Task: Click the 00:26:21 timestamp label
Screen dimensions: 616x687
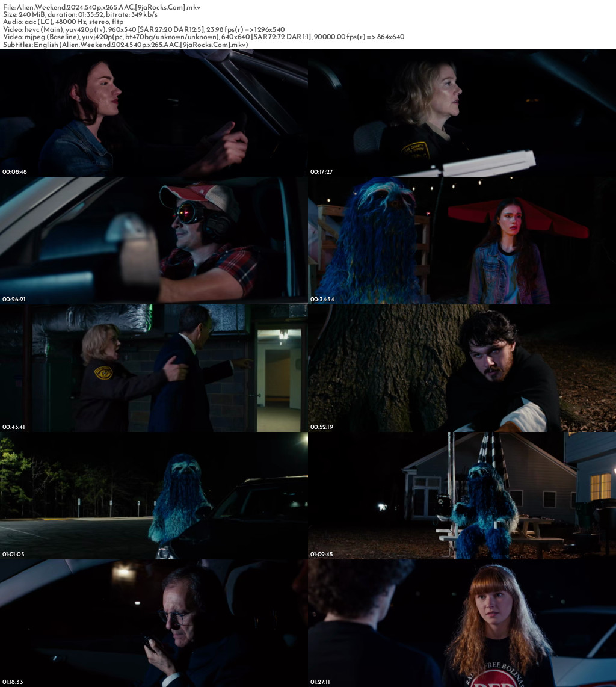Action: click(14, 300)
